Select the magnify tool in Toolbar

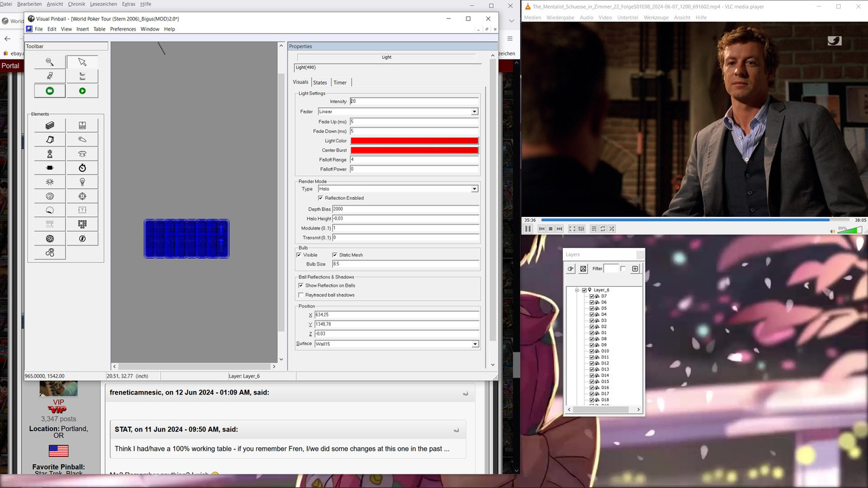[x=50, y=62]
